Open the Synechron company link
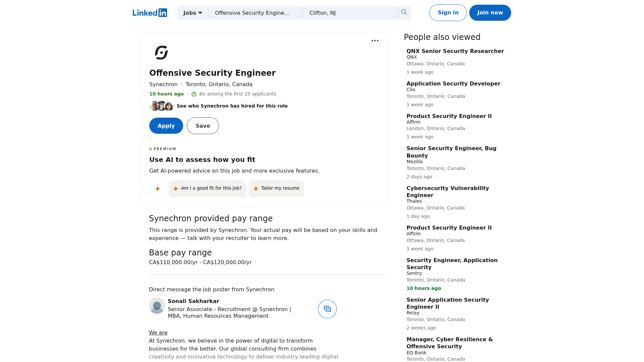The width and height of the screenshot is (644, 362). pyautogui.click(x=163, y=84)
